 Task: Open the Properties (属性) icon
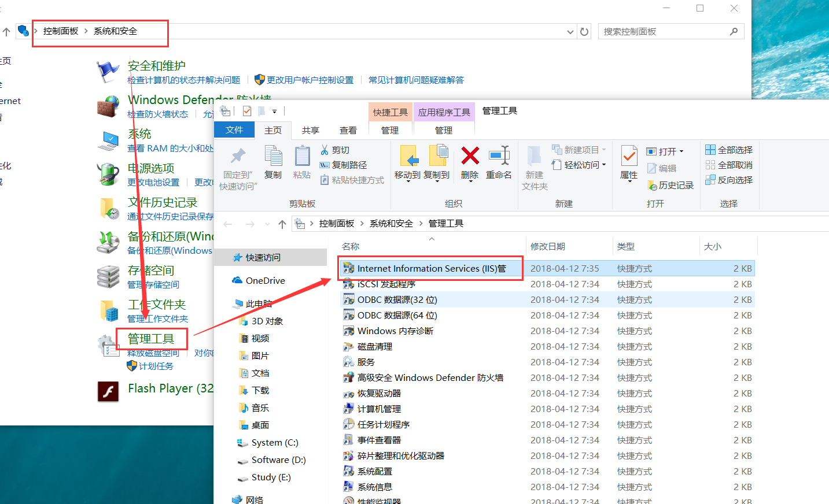pos(629,155)
